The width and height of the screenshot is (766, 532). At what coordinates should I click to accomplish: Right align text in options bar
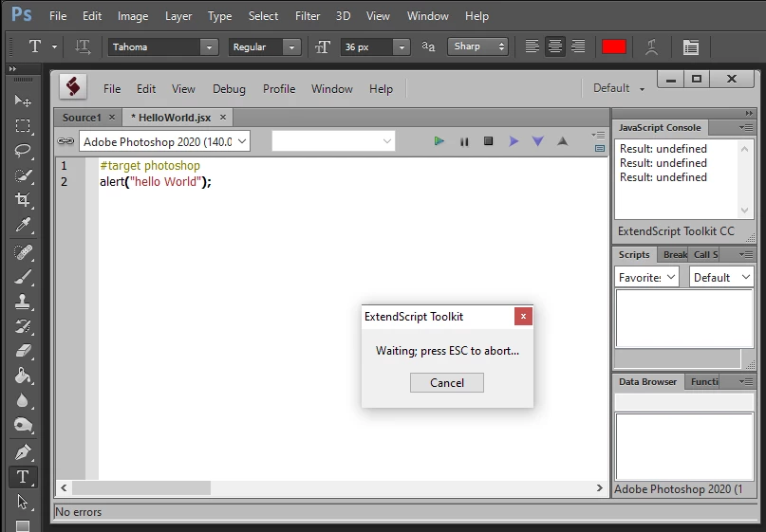click(578, 46)
